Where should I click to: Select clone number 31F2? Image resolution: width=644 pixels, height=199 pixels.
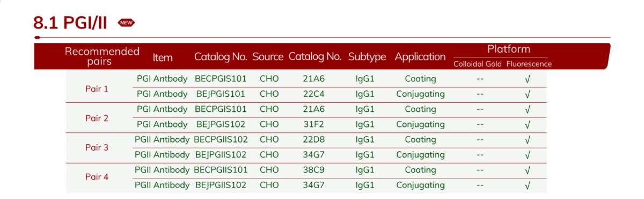point(314,124)
